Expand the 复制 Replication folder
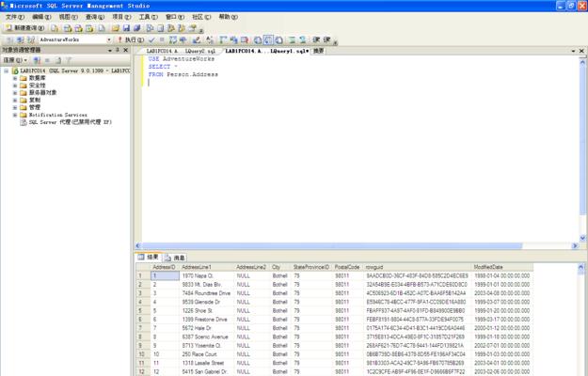 pyautogui.click(x=15, y=100)
